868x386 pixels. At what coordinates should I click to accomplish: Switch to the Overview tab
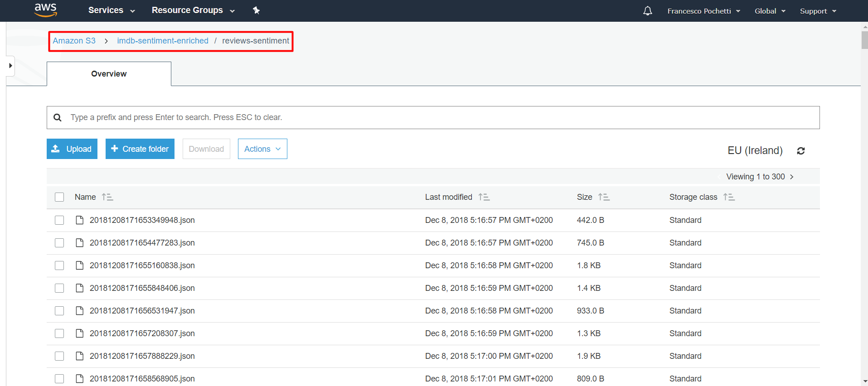[x=109, y=74]
